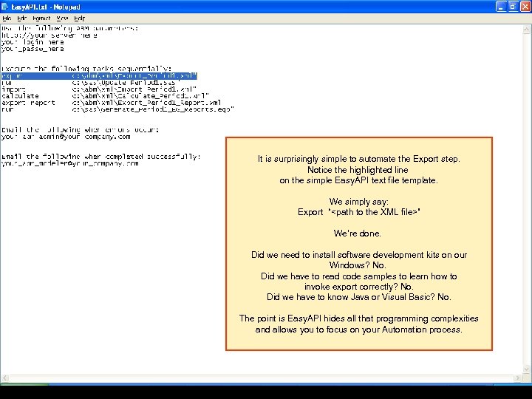
Task: Click the "your_passw_here" line
Action: pyautogui.click(x=33, y=49)
